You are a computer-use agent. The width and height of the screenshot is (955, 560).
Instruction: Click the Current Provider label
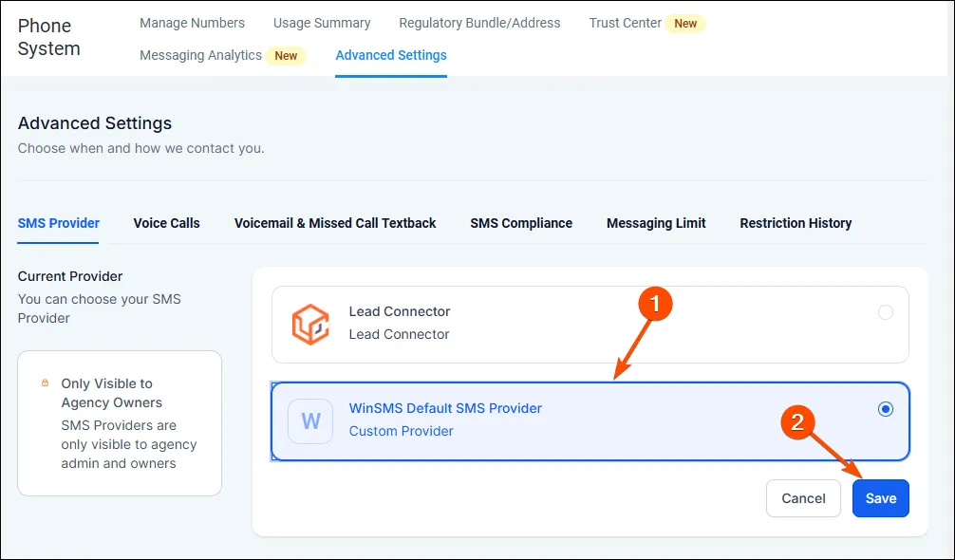coord(70,276)
